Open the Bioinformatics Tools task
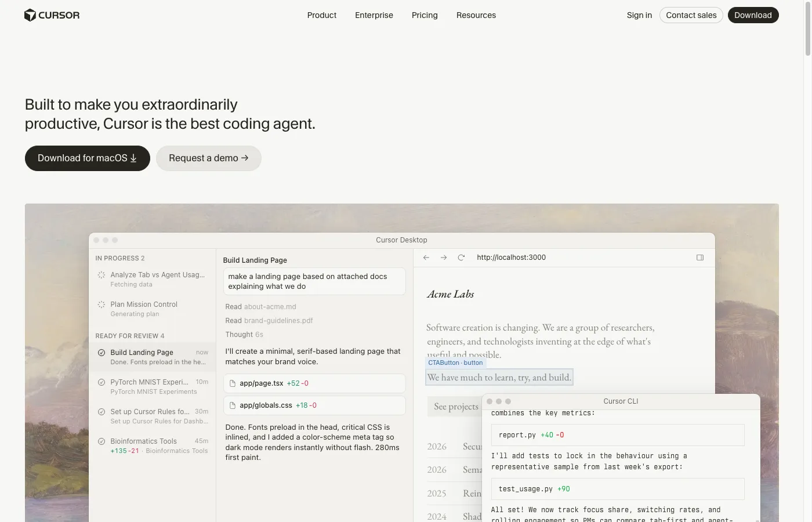The height and width of the screenshot is (522, 812). pos(152,446)
